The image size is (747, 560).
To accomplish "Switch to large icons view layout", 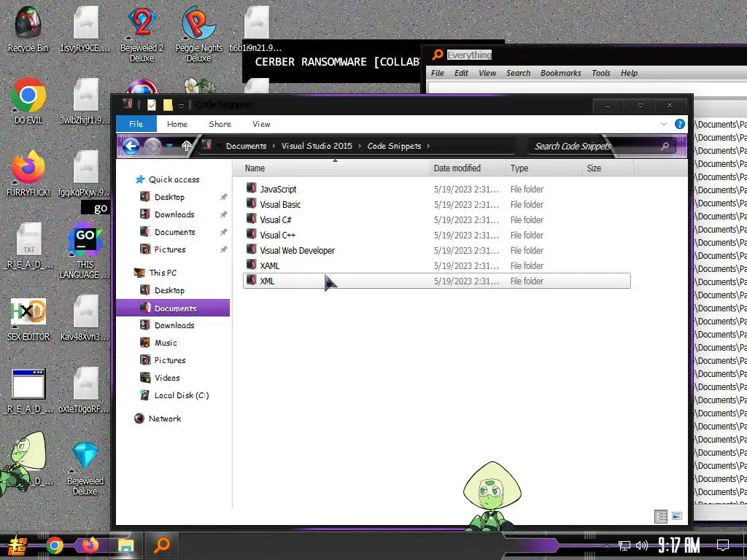I will pyautogui.click(x=676, y=516).
